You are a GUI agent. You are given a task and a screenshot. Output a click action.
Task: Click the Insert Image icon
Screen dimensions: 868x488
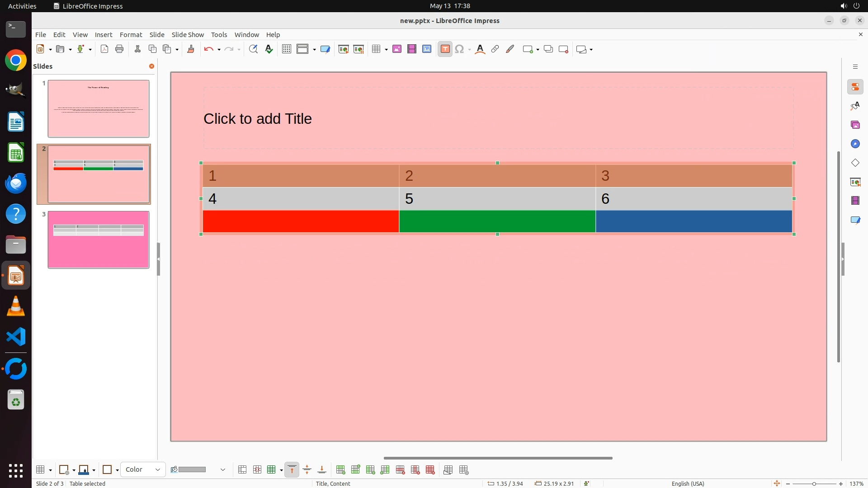pos(396,49)
